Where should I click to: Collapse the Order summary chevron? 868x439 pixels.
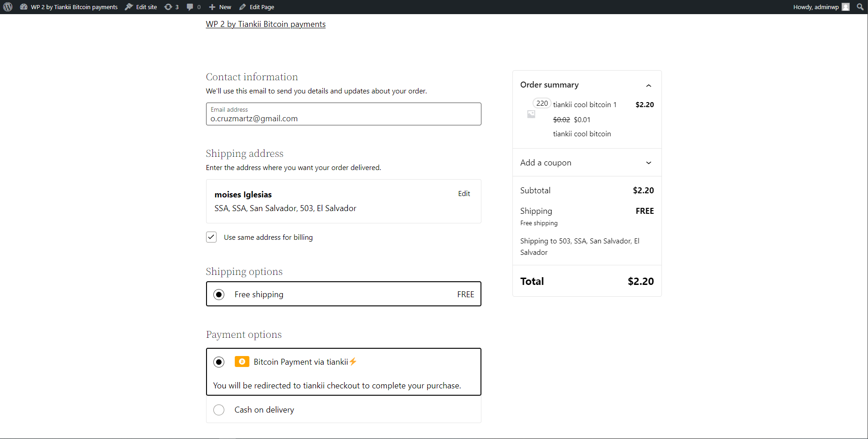649,85
